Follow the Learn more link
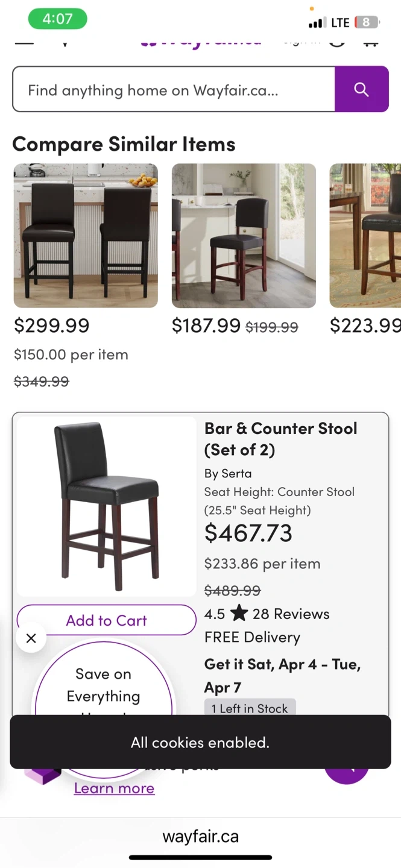 coord(114,788)
